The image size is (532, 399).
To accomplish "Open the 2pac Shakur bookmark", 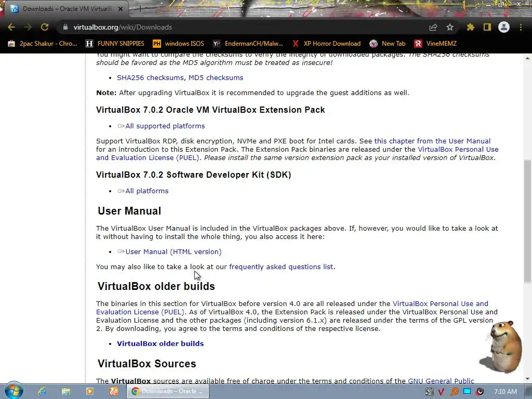I will 43,44.
